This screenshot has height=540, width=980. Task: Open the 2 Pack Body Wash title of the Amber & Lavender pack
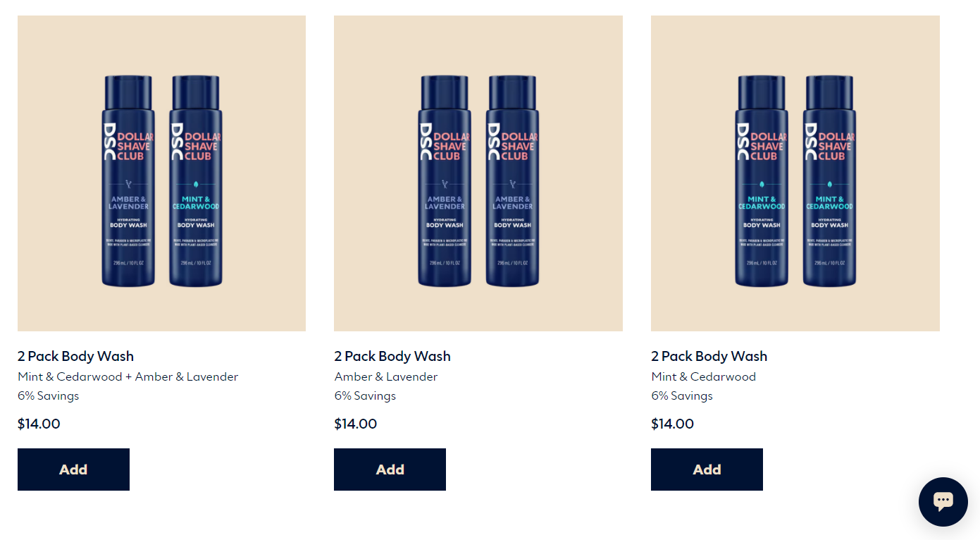(392, 356)
